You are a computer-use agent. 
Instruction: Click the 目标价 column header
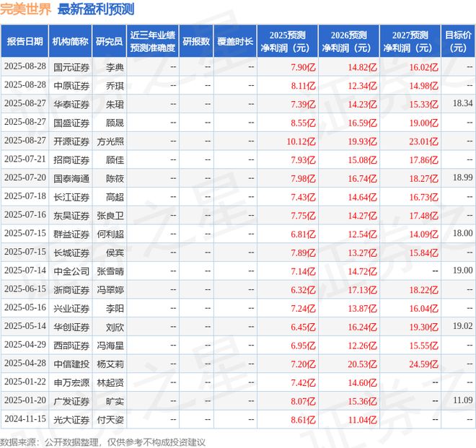tap(458, 41)
